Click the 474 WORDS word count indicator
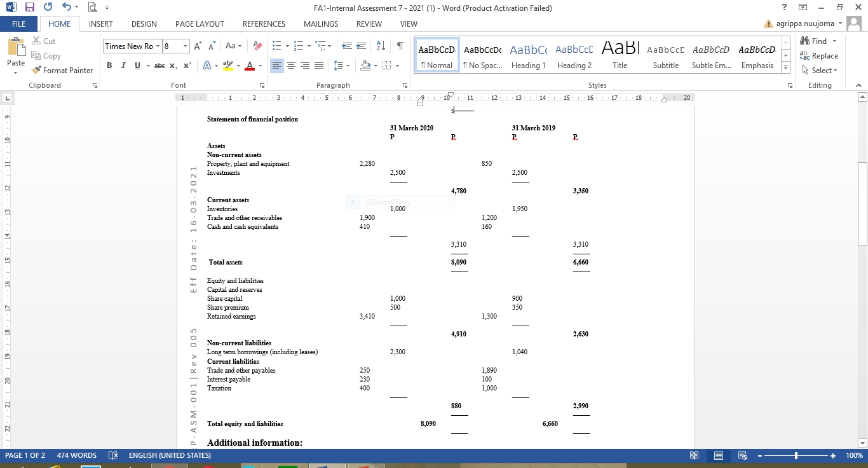 point(77,455)
